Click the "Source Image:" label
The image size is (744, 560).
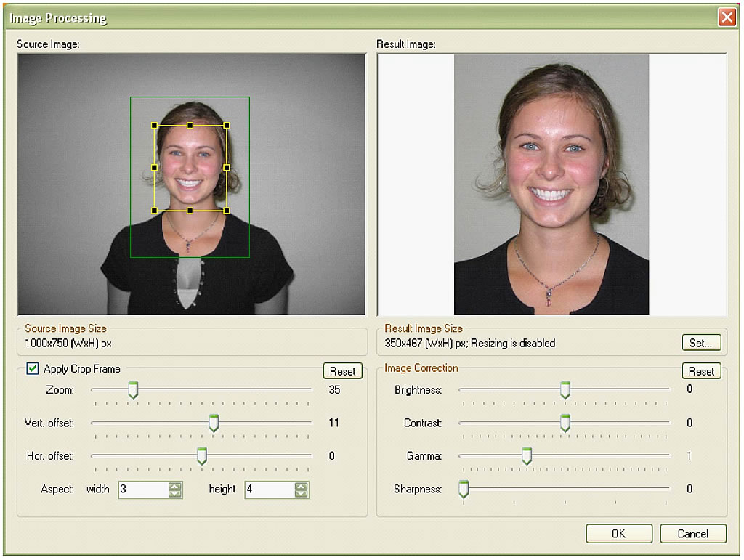(48, 44)
